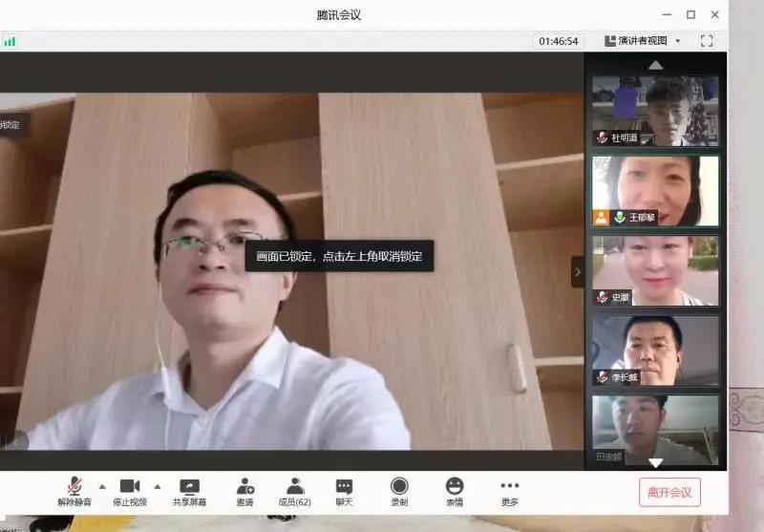The image size is (764, 532).
Task: Check network signal strength icon
Action: point(10,41)
